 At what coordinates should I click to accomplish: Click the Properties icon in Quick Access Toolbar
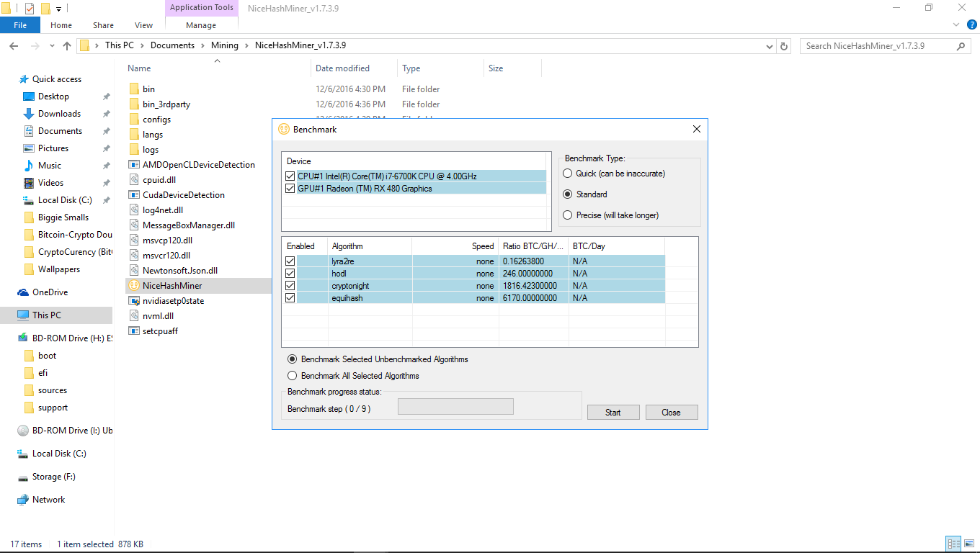pyautogui.click(x=30, y=9)
